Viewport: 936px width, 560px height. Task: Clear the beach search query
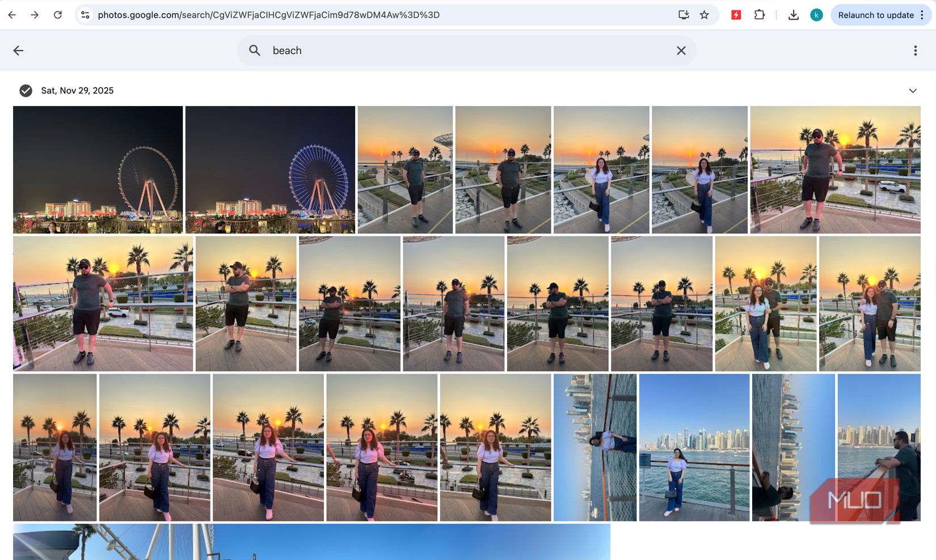tap(681, 50)
